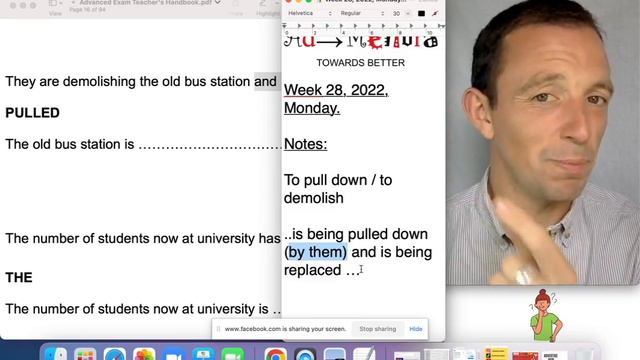Open QuickTime Player from the Dock

tap(305, 354)
